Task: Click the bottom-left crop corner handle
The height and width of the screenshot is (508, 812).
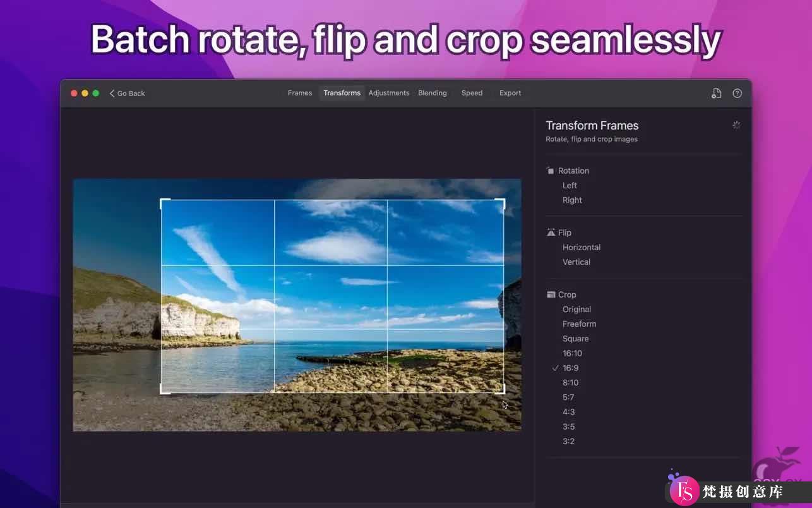Action: (x=164, y=389)
